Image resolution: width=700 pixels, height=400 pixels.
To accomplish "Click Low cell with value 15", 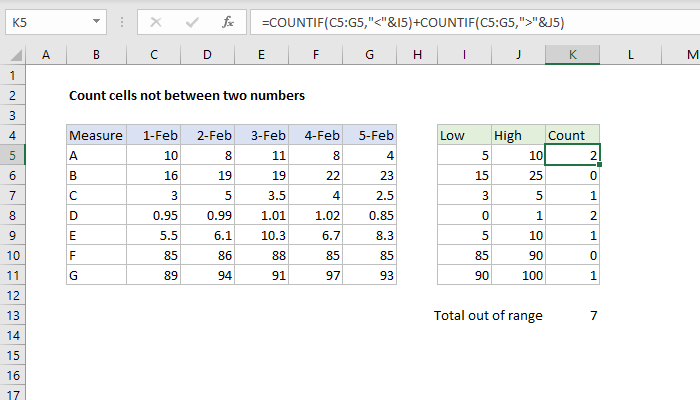I will click(464, 175).
